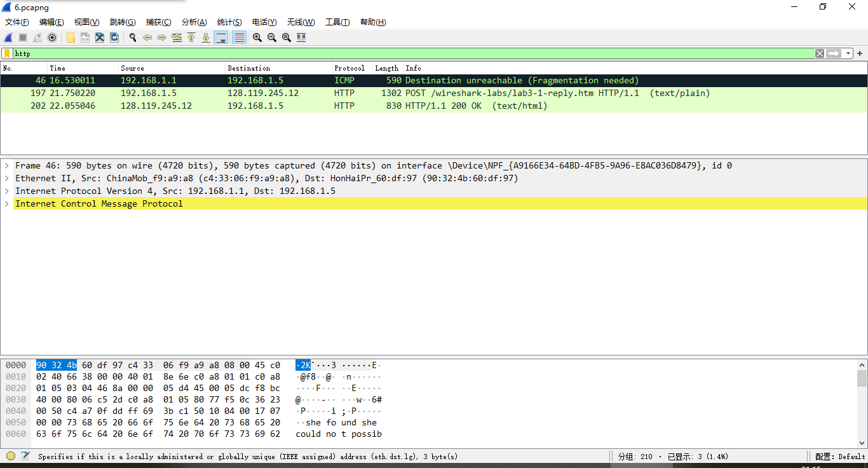This screenshot has width=868, height=468.
Task: Open capture options gear icon
Action: [52, 38]
